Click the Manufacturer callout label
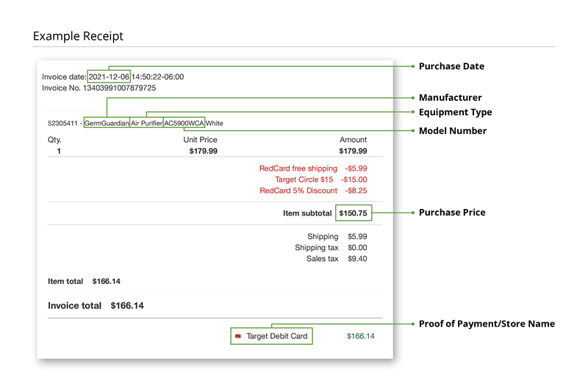This screenshot has height=392, width=588. click(450, 97)
